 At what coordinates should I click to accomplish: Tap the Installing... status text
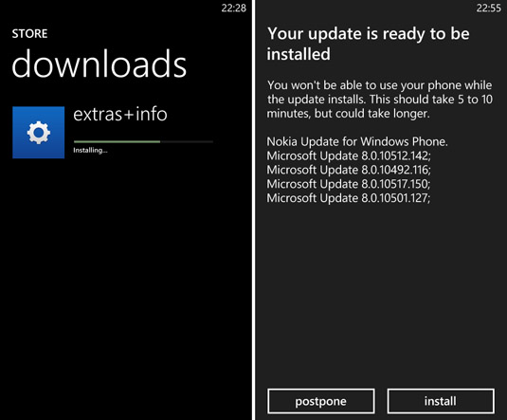(x=90, y=150)
